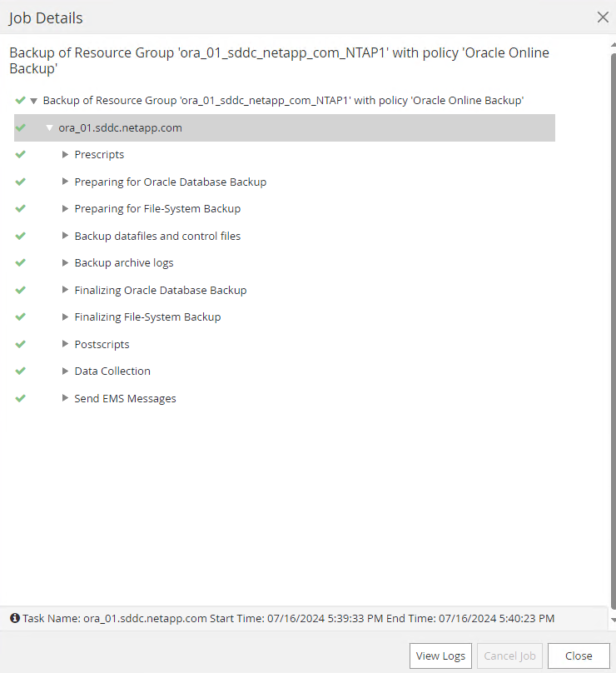Click the Cancel Job button
The image size is (616, 673).
click(x=509, y=656)
